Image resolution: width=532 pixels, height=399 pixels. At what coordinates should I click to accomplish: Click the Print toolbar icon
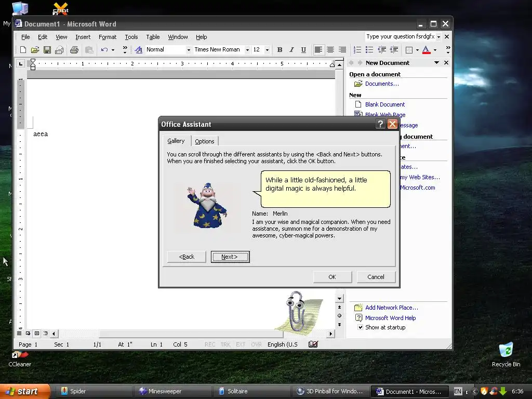pos(74,50)
